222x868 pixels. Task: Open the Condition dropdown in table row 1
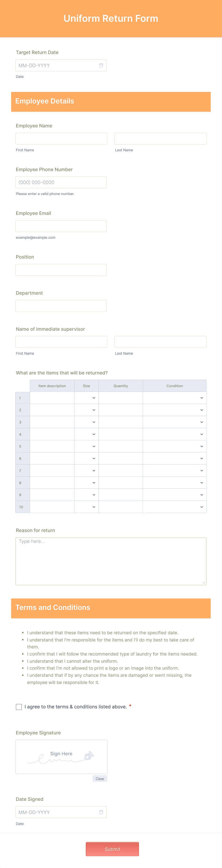click(x=201, y=398)
